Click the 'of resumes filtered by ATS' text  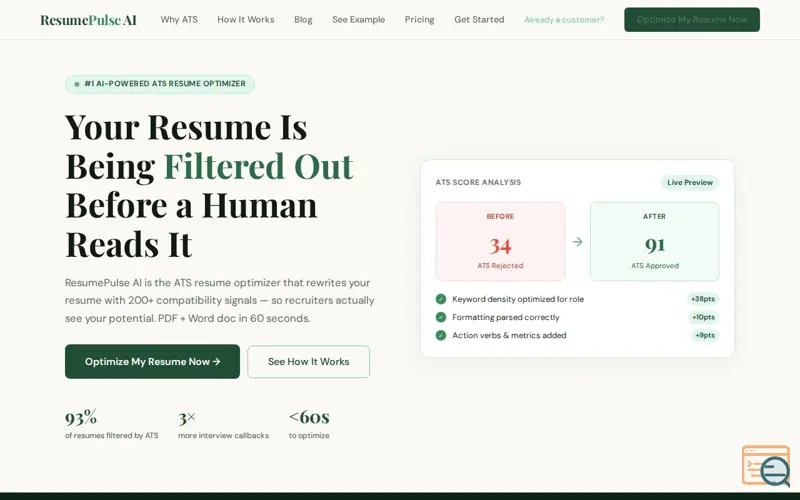click(111, 435)
